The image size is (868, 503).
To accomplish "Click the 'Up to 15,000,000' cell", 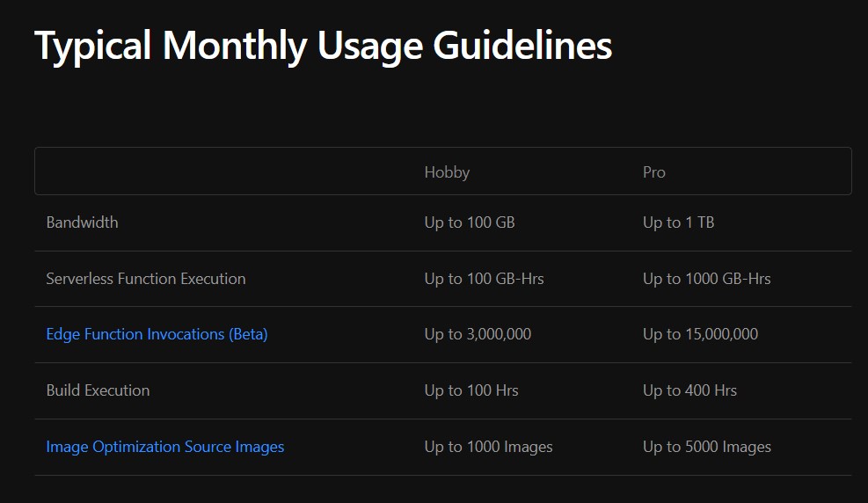I will 700,334.
